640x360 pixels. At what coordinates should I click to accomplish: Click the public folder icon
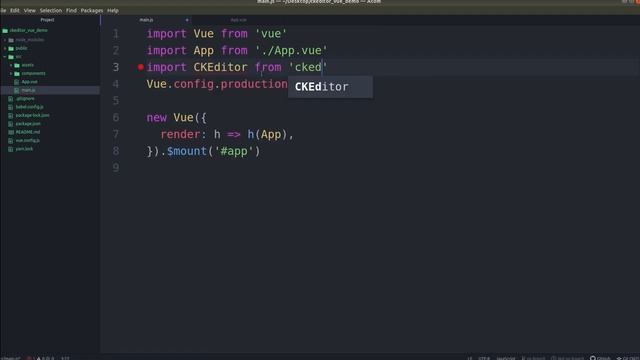11,48
